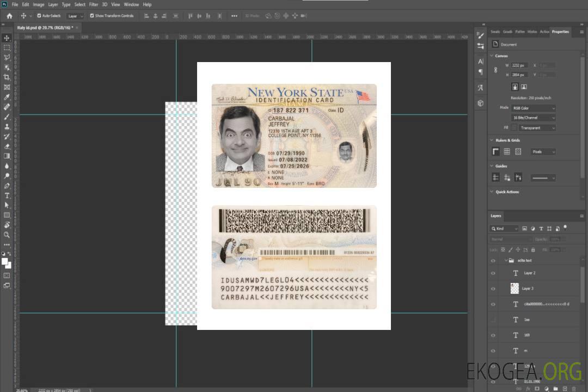Open the File menu
Image resolution: width=588 pixels, height=392 pixels.
15,4
